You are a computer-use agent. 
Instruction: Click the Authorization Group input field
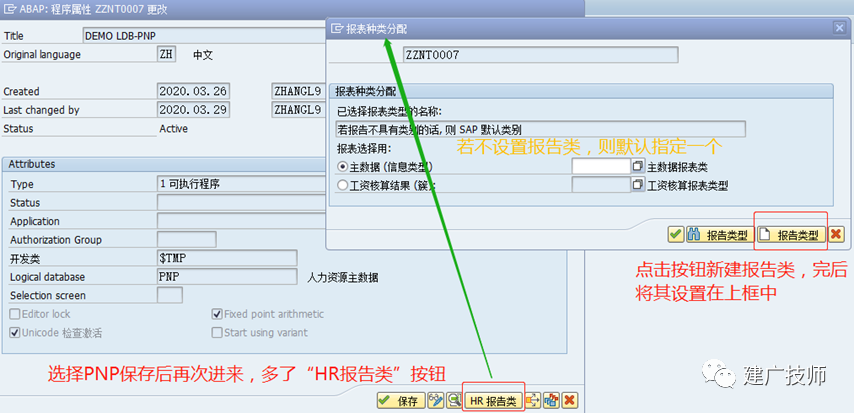[187, 240]
